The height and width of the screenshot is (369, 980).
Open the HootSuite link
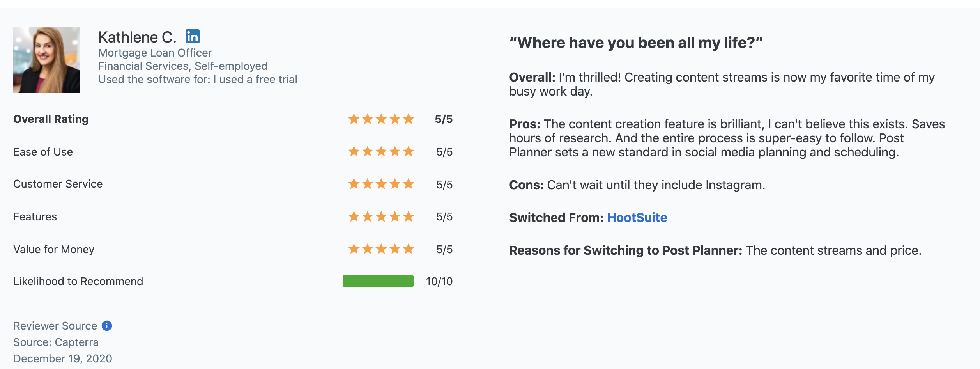click(x=637, y=218)
